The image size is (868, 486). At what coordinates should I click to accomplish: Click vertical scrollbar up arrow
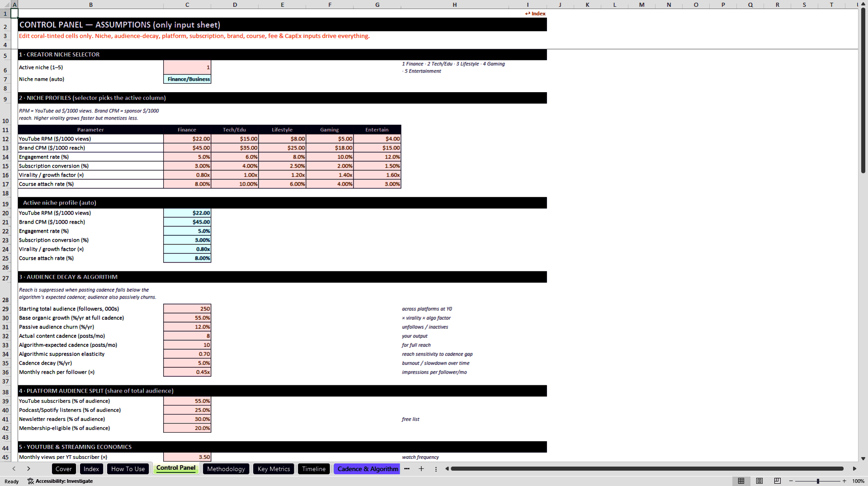863,4
